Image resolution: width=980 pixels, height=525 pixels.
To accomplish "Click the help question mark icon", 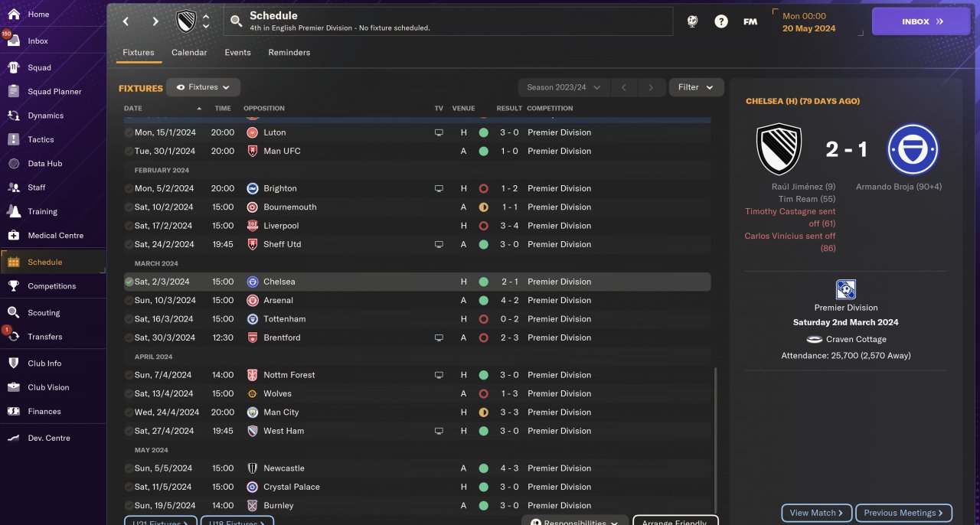I will click(x=721, y=21).
